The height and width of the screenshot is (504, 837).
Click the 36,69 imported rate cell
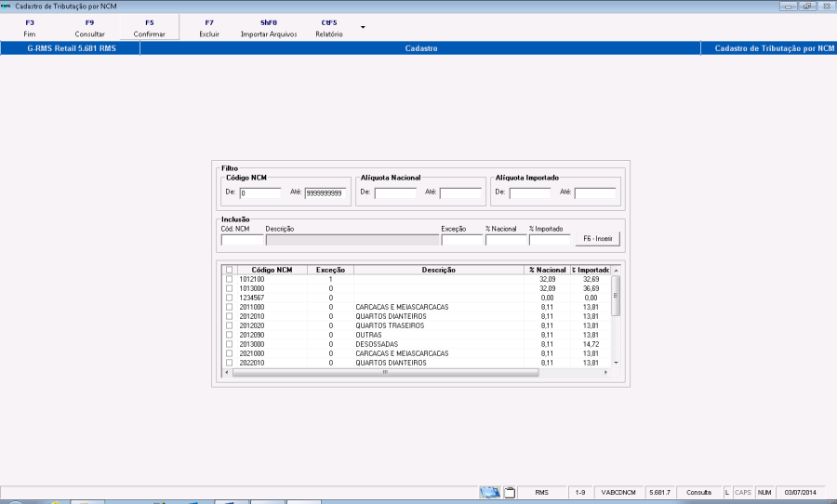pos(590,288)
